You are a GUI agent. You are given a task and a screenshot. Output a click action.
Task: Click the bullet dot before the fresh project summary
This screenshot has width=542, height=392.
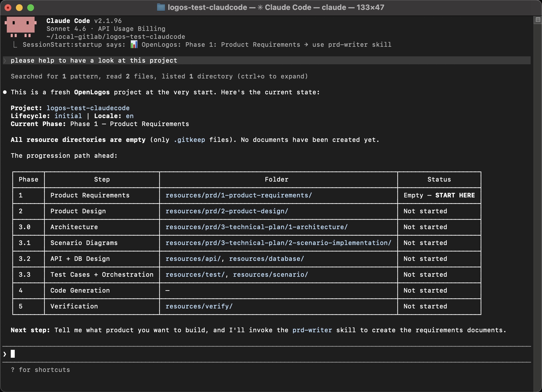point(5,92)
